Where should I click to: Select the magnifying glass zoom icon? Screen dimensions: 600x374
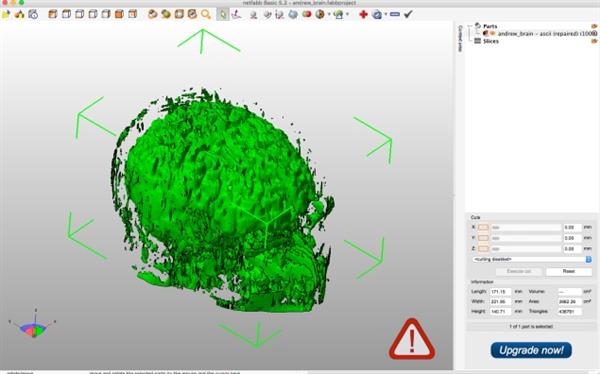[206, 15]
